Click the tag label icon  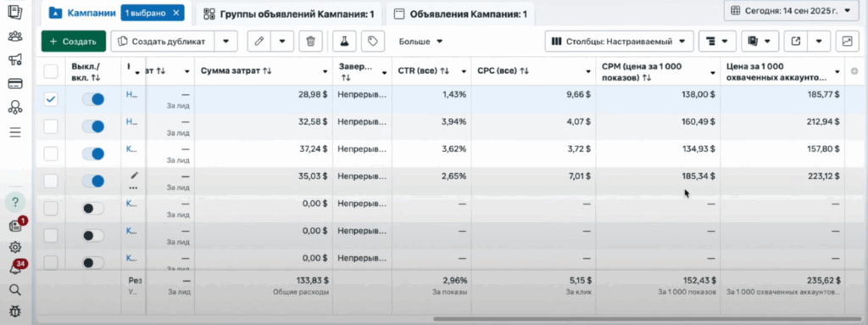[x=373, y=41]
